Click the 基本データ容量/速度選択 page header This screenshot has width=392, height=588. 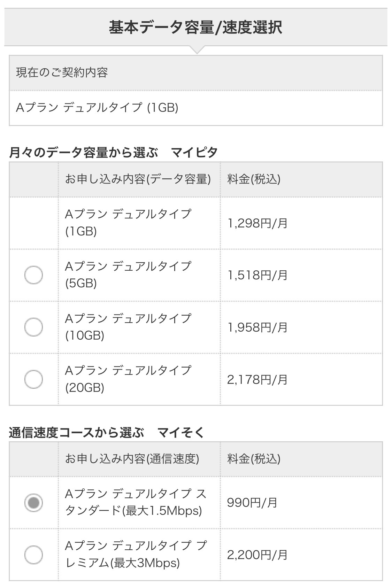pyautogui.click(x=195, y=28)
